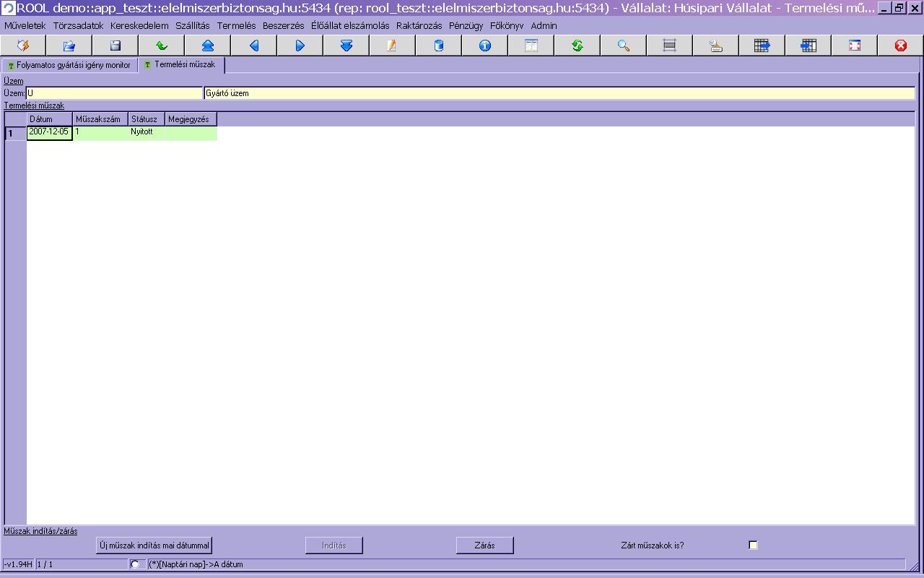924x578 pixels.
Task: Click the form layout window icon
Action: pyautogui.click(x=531, y=46)
